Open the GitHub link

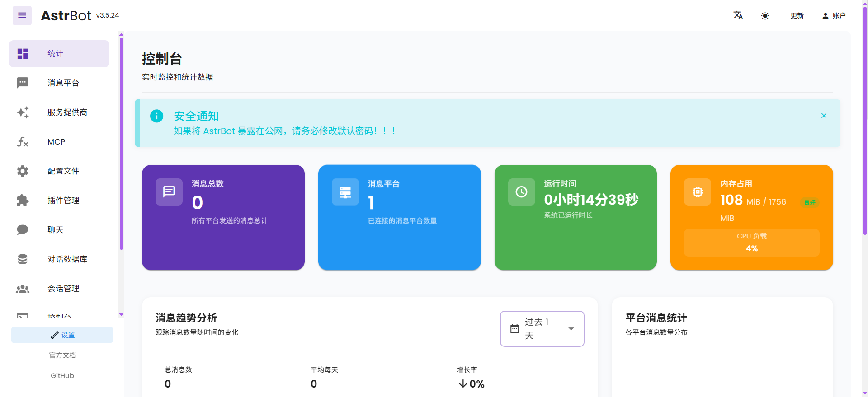(62, 376)
